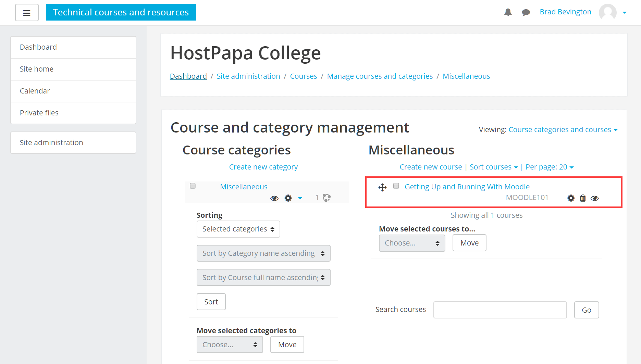The image size is (641, 364).
Task: Hide the MOODLE101 course via eye icon
Action: [x=595, y=198]
